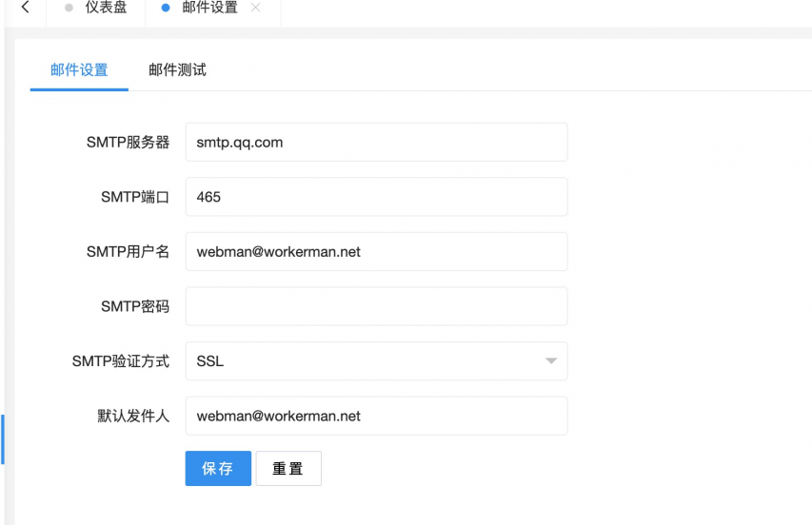Click the SMTP服务器 label text
Screen dimensions: 812x525
pyautogui.click(x=128, y=143)
